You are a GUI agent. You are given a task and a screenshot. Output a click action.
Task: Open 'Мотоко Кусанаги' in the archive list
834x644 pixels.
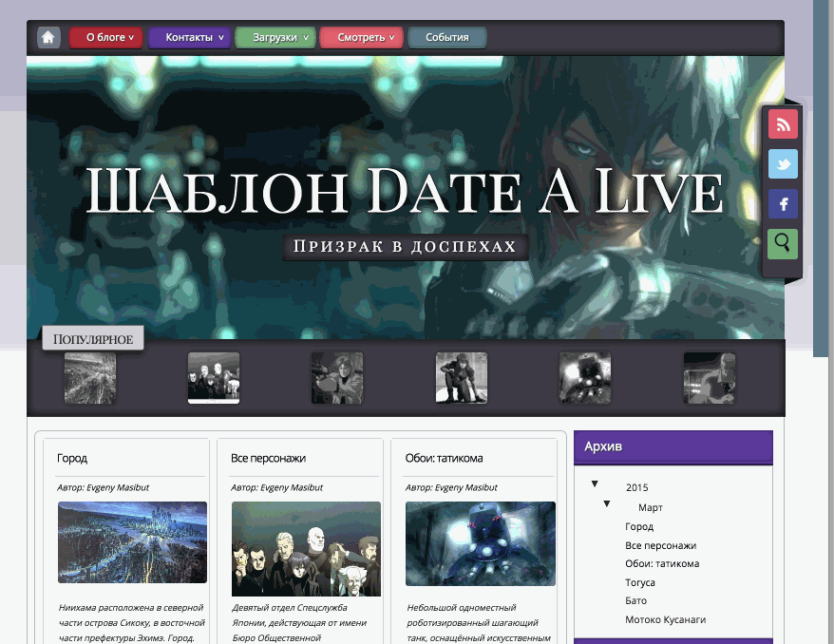[665, 619]
